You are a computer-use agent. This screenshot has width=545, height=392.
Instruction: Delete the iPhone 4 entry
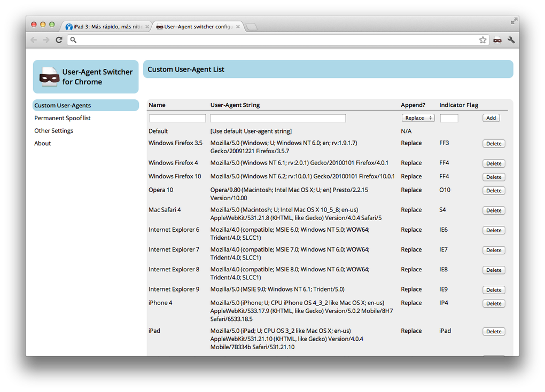(x=494, y=303)
